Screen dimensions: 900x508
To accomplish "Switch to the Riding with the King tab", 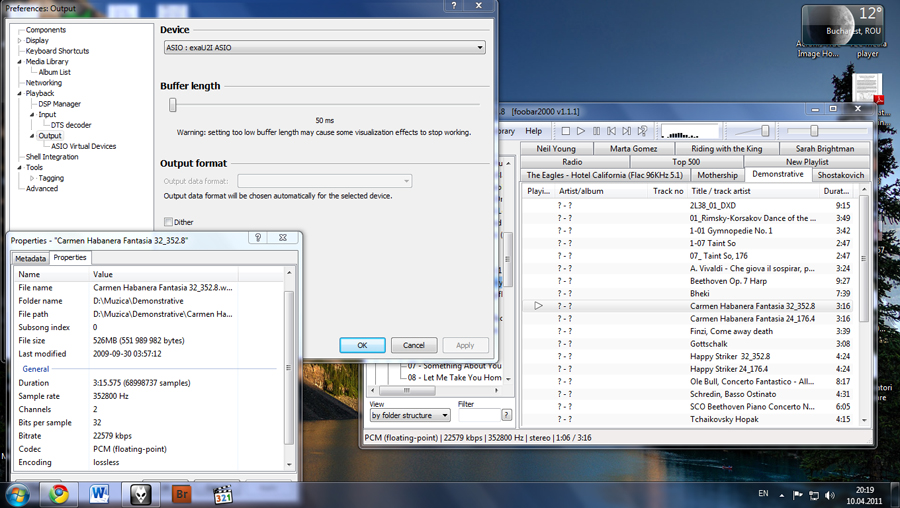I will 727,149.
